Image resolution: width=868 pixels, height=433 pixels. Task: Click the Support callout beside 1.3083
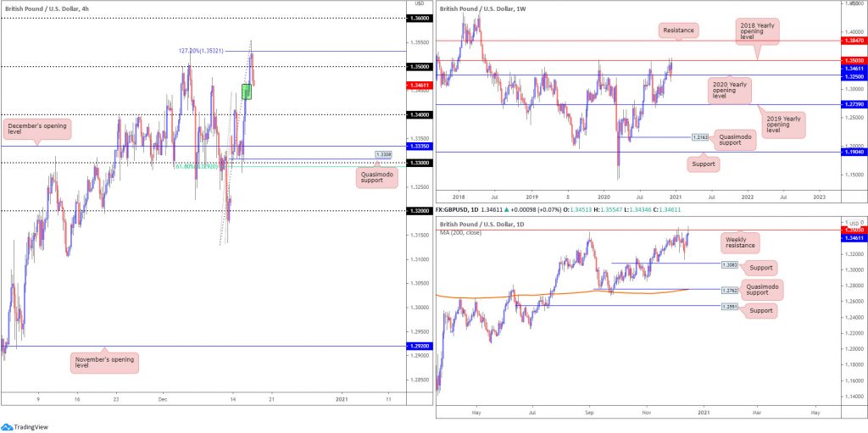pyautogui.click(x=763, y=268)
